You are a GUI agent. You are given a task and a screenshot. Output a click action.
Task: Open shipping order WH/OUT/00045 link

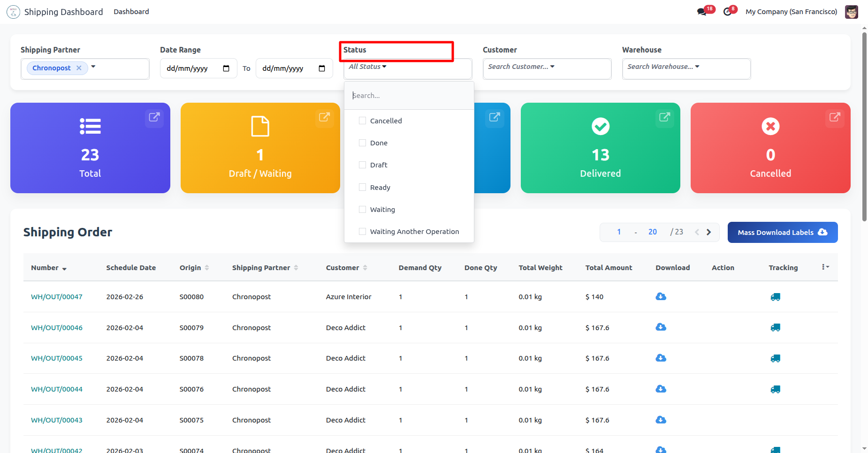[57, 358]
